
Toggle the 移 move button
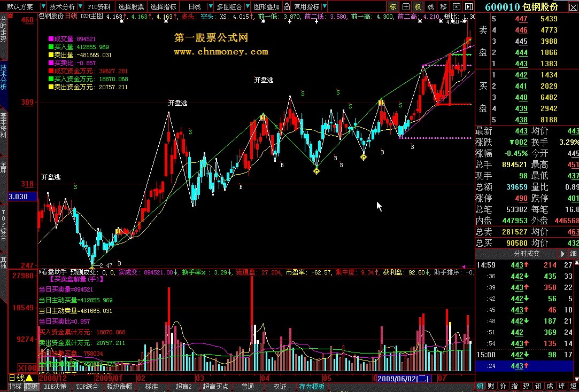coord(444,6)
